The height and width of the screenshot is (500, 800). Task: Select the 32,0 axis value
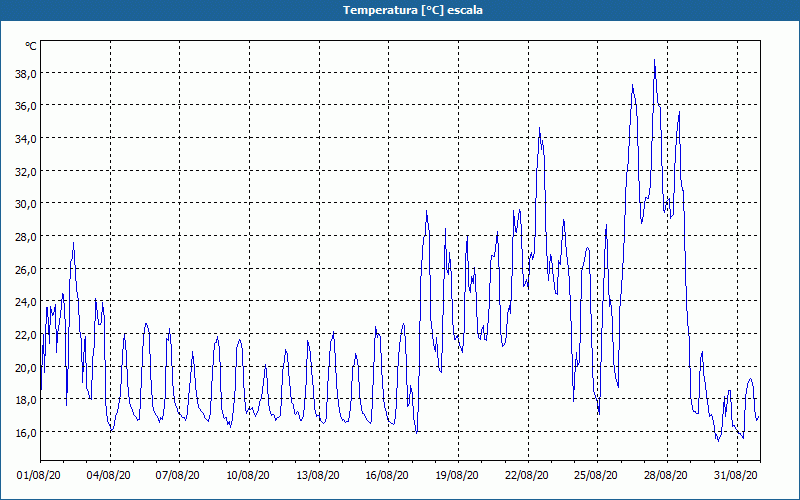click(26, 172)
